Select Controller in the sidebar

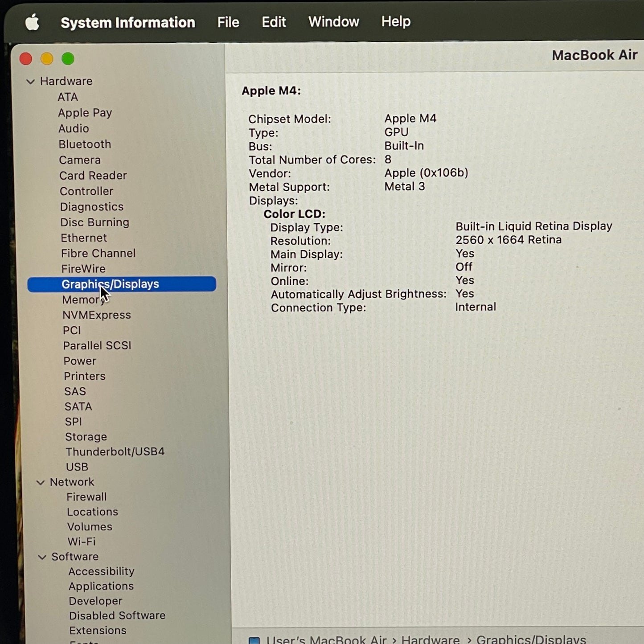(x=86, y=191)
